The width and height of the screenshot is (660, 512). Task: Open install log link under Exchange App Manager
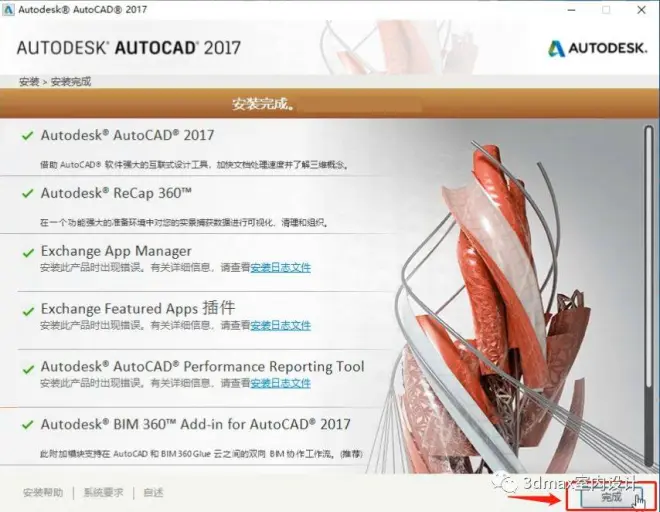(x=281, y=268)
